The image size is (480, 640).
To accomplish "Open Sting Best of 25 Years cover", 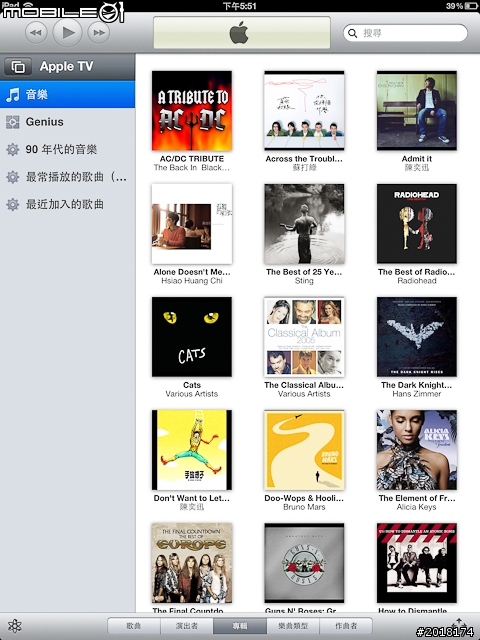I will (x=304, y=224).
